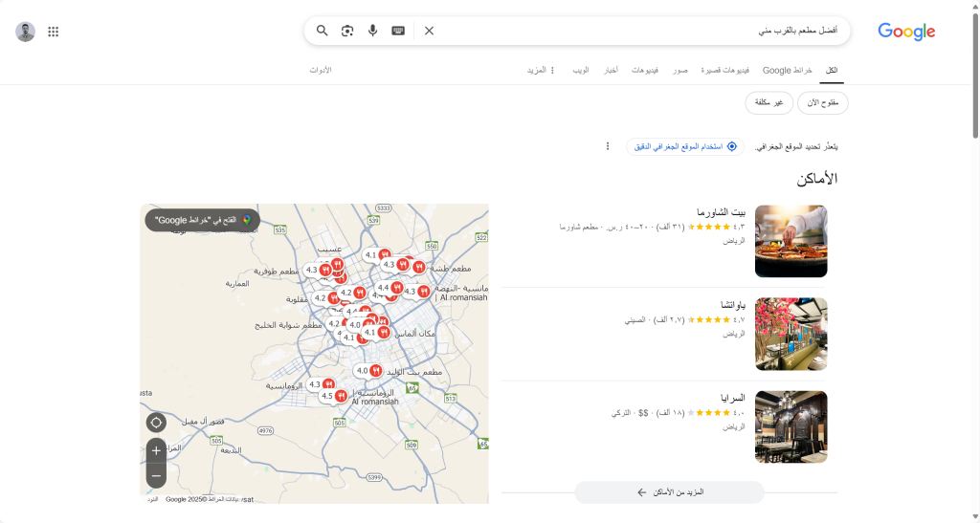Select the الكل tab
This screenshot has width=980, height=523.
click(832, 71)
